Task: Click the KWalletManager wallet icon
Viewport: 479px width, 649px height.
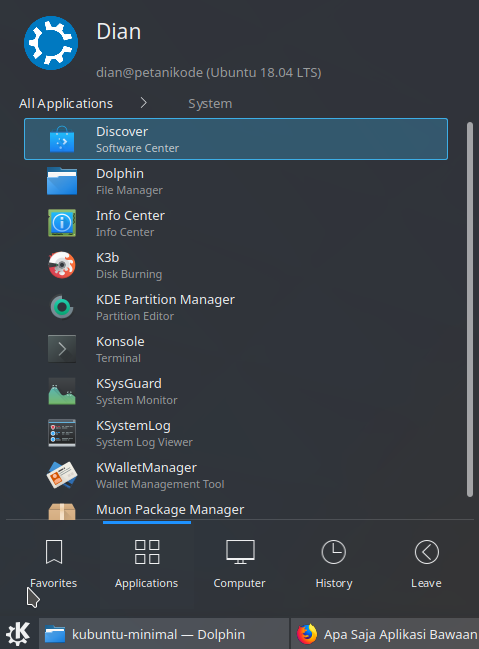Action: pos(62,475)
